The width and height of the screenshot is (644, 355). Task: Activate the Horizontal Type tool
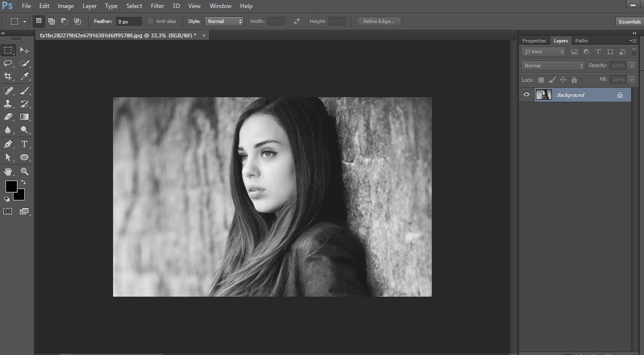(x=24, y=144)
